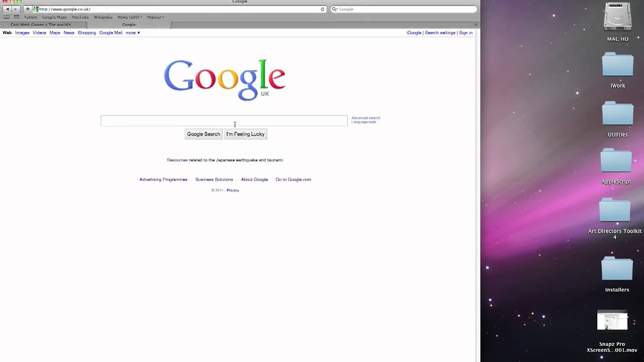Screen dimensions: 644x362
Task: Click the Google Search button
Action: [x=203, y=134]
